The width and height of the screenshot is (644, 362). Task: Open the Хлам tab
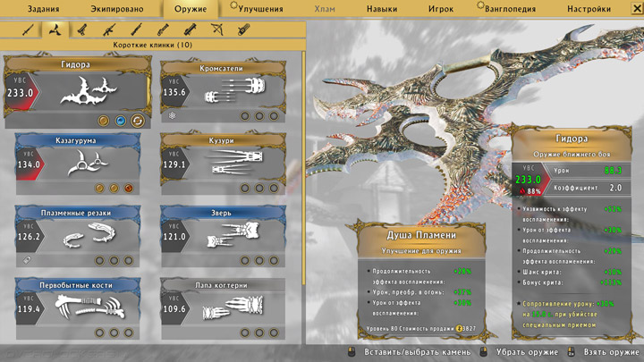coord(325,9)
